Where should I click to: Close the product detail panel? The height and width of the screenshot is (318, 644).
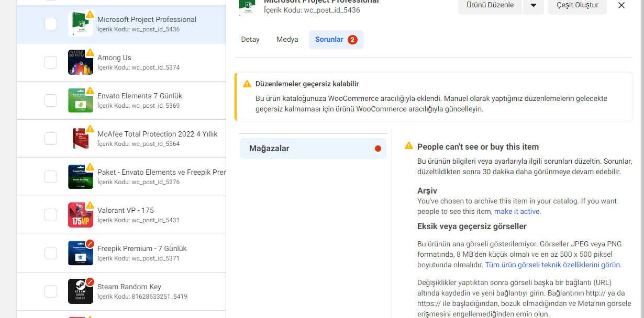621,5
